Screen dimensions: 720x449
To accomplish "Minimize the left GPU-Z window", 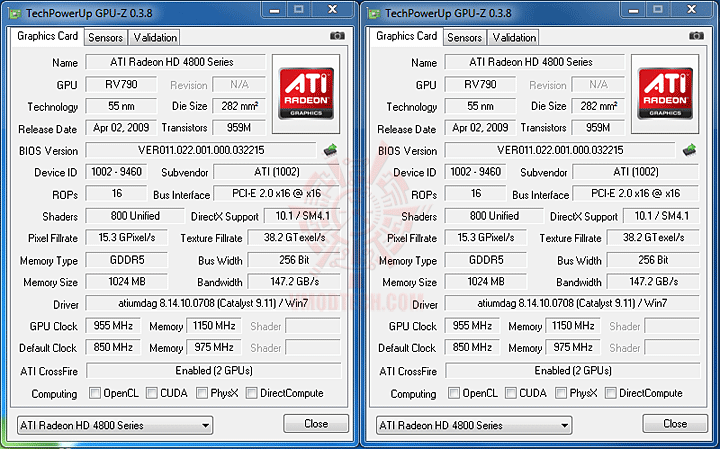I will 275,10.
